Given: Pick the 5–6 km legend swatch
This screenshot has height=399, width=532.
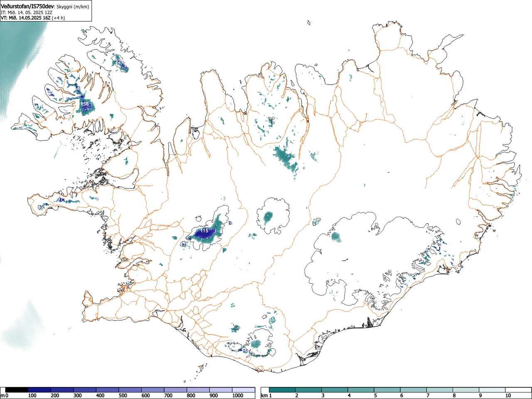Looking at the screenshot, I should [x=387, y=390].
